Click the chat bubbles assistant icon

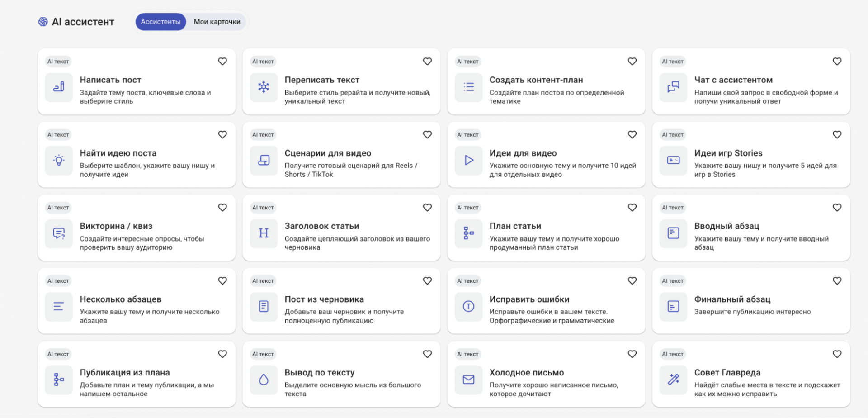(673, 87)
